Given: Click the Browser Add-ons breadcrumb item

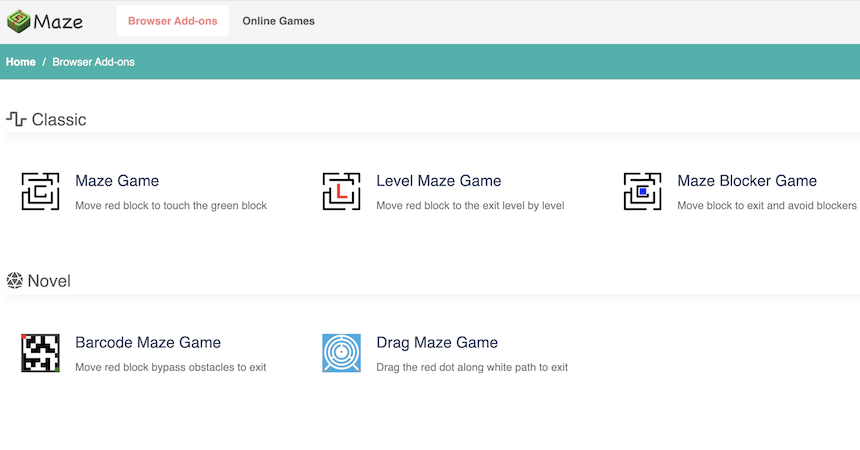Looking at the screenshot, I should 93,62.
